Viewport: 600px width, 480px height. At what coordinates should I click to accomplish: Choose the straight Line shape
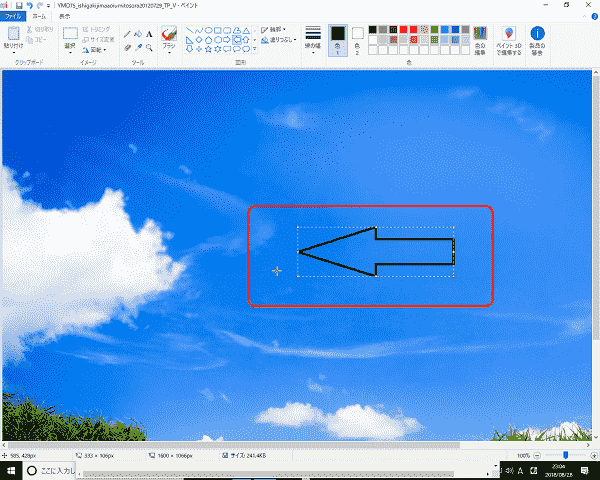click(x=189, y=30)
